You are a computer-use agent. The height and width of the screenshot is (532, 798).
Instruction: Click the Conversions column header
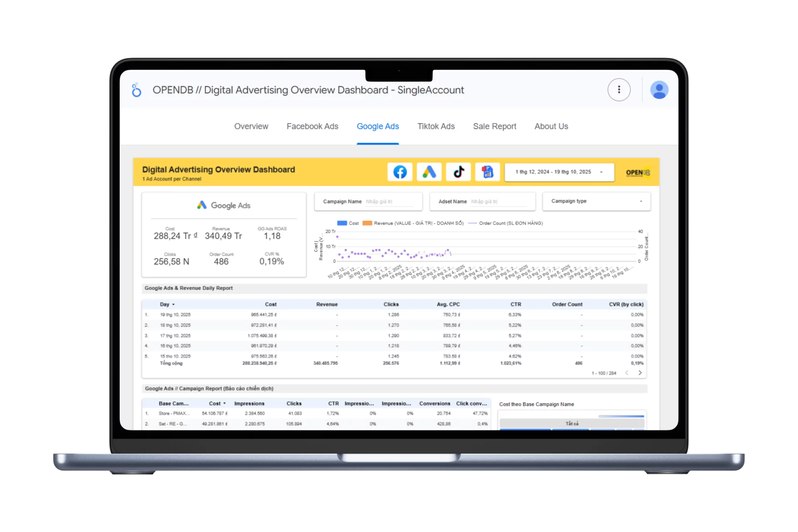[435, 404]
